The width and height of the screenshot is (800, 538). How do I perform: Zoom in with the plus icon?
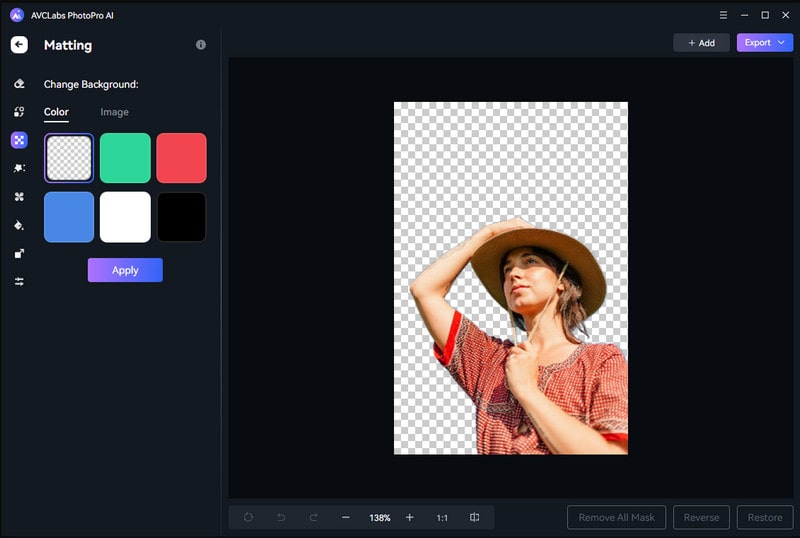(409, 517)
